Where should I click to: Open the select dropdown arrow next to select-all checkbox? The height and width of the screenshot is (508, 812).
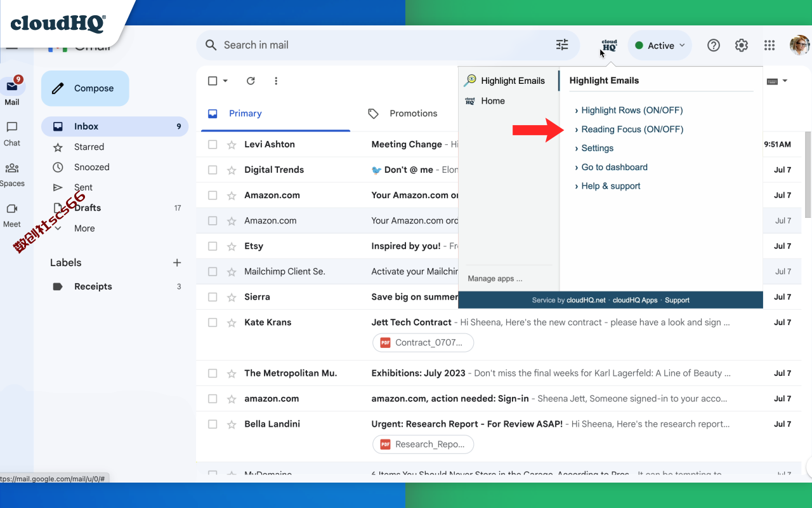pos(225,81)
